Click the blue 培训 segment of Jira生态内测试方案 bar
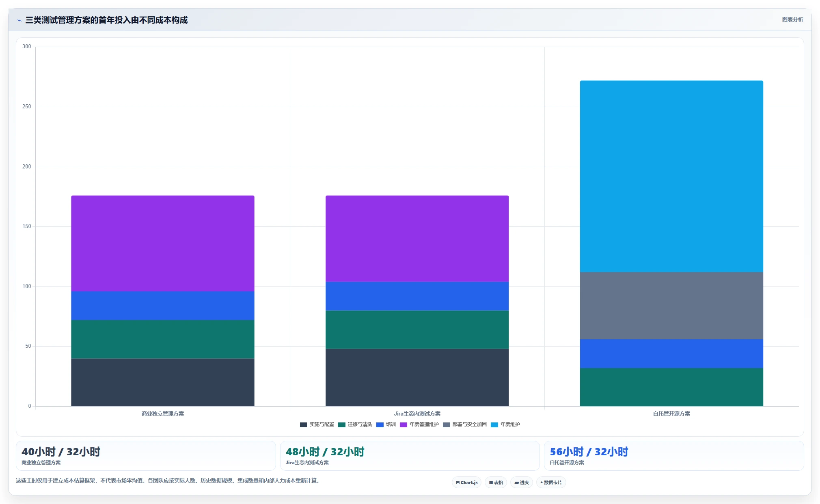Viewport: 820px width, 504px height. click(417, 296)
